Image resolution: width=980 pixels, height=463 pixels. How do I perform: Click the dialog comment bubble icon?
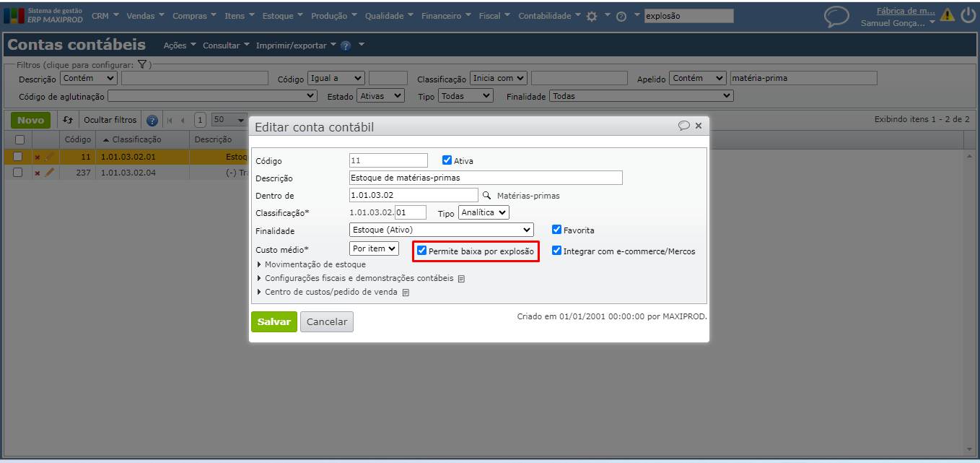pos(684,126)
